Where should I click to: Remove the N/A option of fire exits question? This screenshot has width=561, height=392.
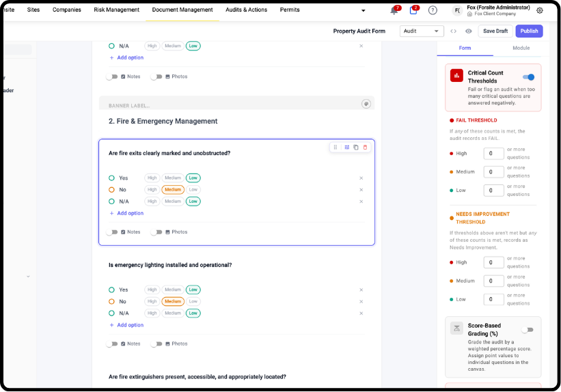361,201
